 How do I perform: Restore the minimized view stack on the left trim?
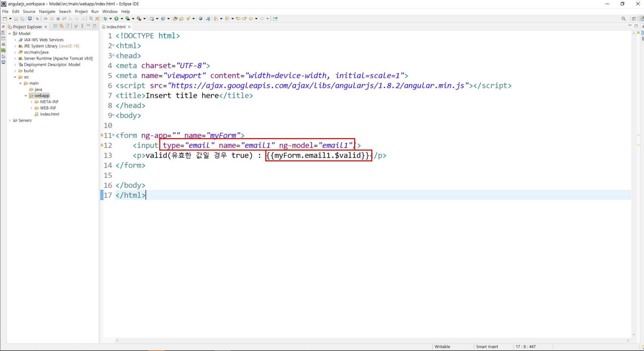(3, 27)
